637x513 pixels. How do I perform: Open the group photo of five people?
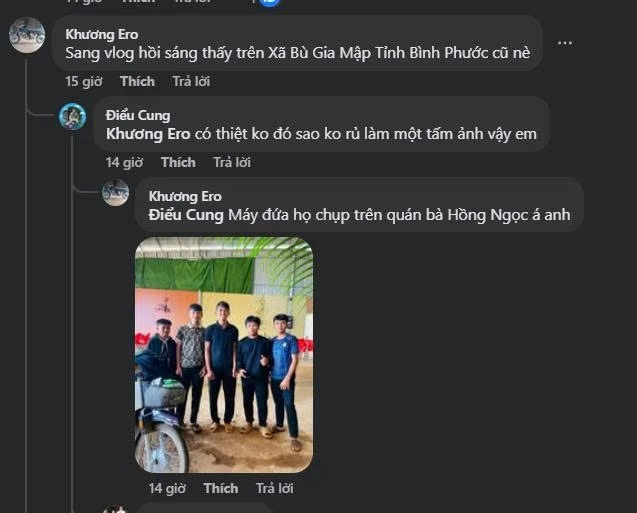224,355
